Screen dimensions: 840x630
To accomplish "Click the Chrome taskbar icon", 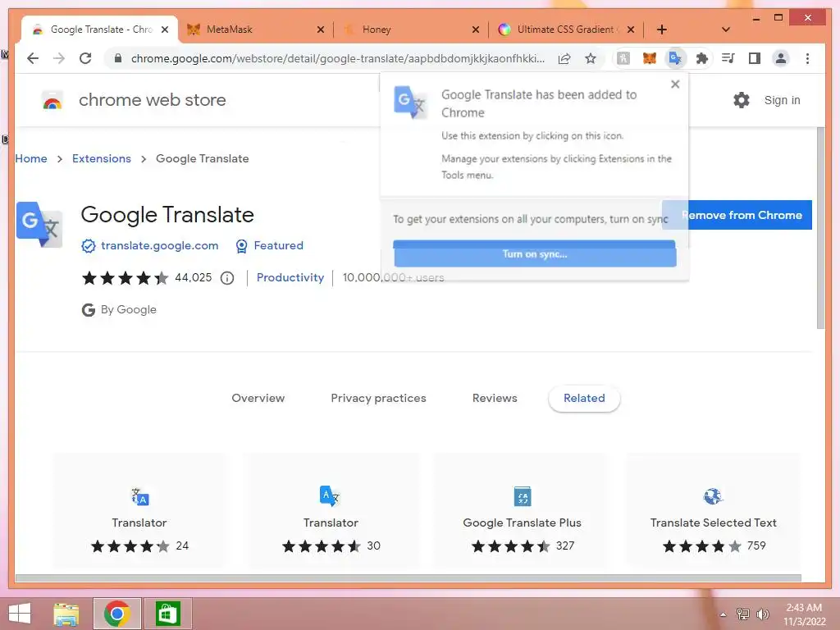I will tap(117, 614).
